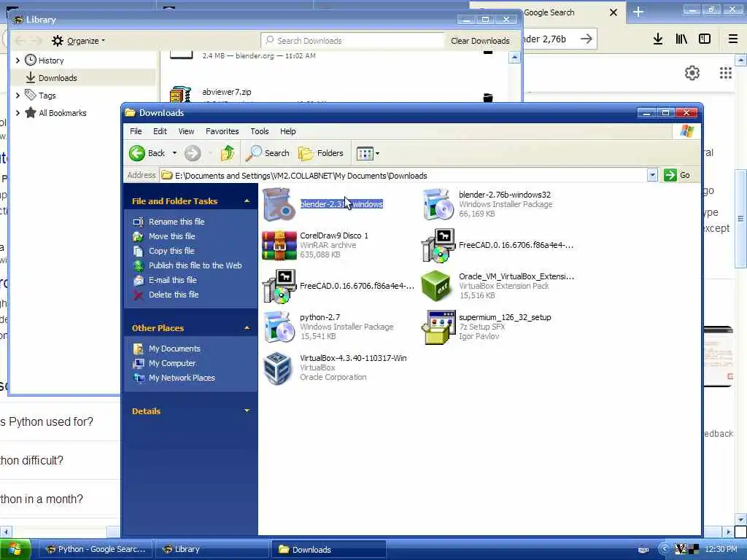
Task: Click the Back button in Downloads explorer
Action: [x=147, y=153]
